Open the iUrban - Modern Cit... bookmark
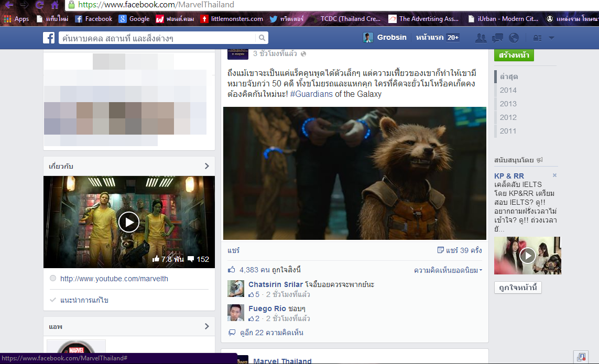The width and height of the screenshot is (599, 364). pos(503,19)
